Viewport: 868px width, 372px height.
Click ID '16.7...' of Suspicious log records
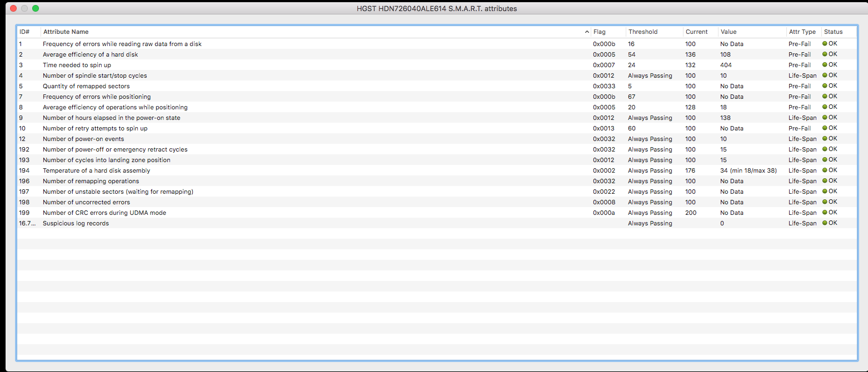tap(27, 223)
